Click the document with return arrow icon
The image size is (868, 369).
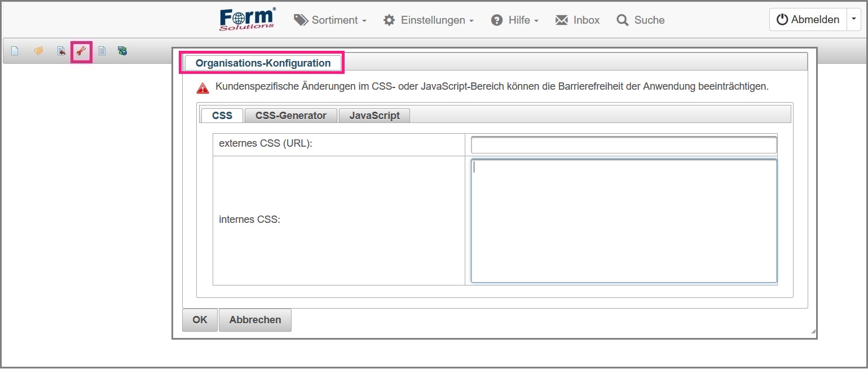pyautogui.click(x=61, y=51)
